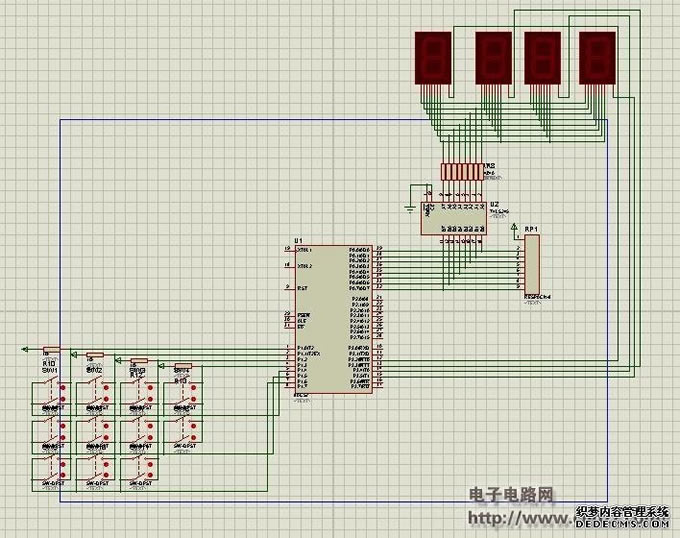This screenshot has width=680, height=538.
Task: Click the ground symbol left of U2
Action: 409,208
